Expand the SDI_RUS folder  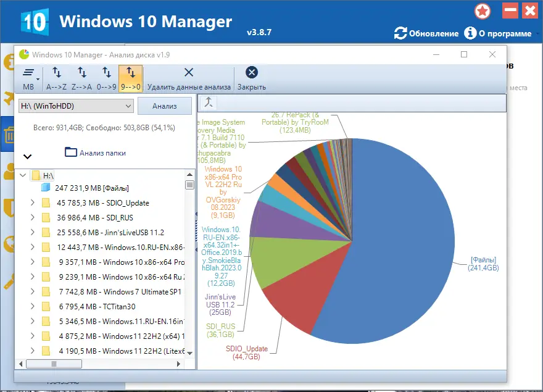[x=33, y=217]
